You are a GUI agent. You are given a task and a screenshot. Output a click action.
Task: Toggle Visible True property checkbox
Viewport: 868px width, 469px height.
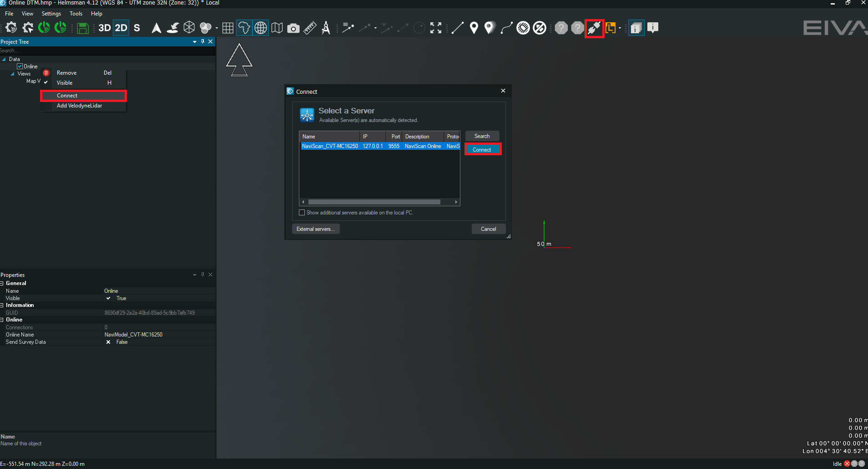108,298
